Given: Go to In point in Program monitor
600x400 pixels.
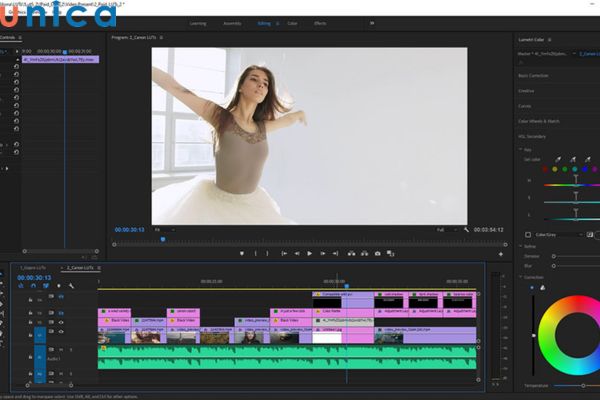Looking at the screenshot, I should pyautogui.click(x=284, y=253).
